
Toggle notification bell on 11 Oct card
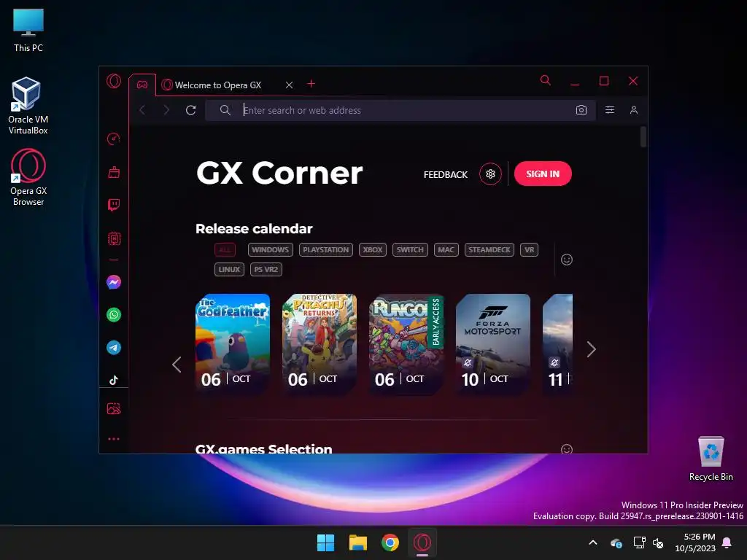(x=554, y=363)
